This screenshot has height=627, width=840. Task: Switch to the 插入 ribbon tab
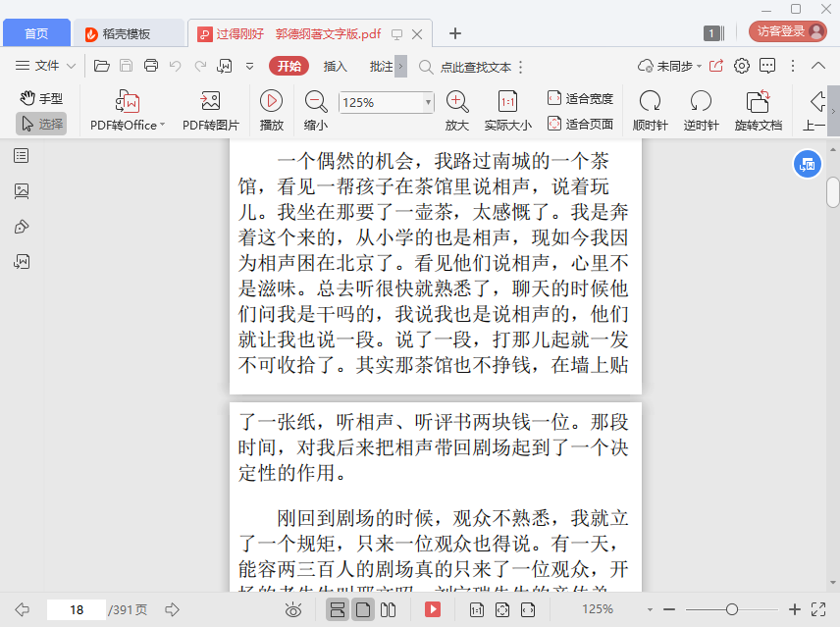click(x=336, y=67)
